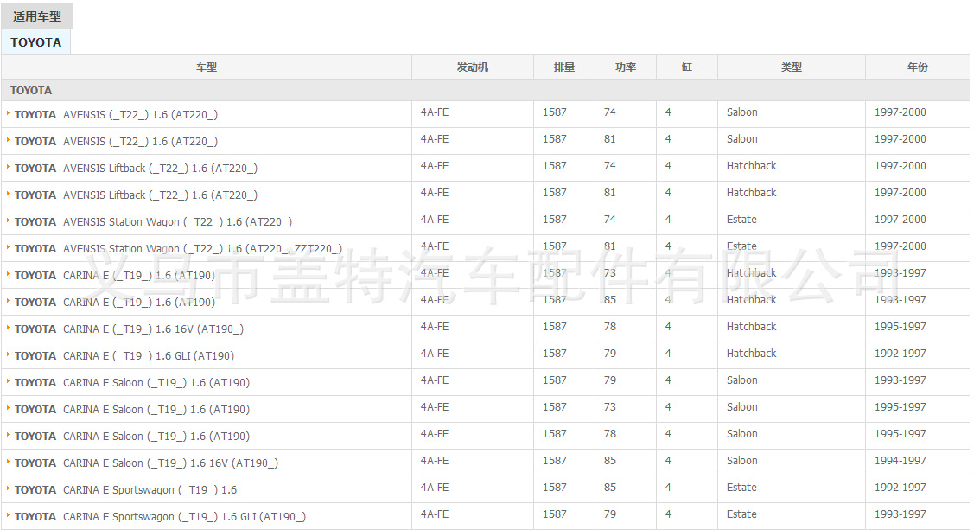Open CARINA E Saloon 1.6 (AT190) 78 power link
This screenshot has width=980, height=530.
[132, 437]
